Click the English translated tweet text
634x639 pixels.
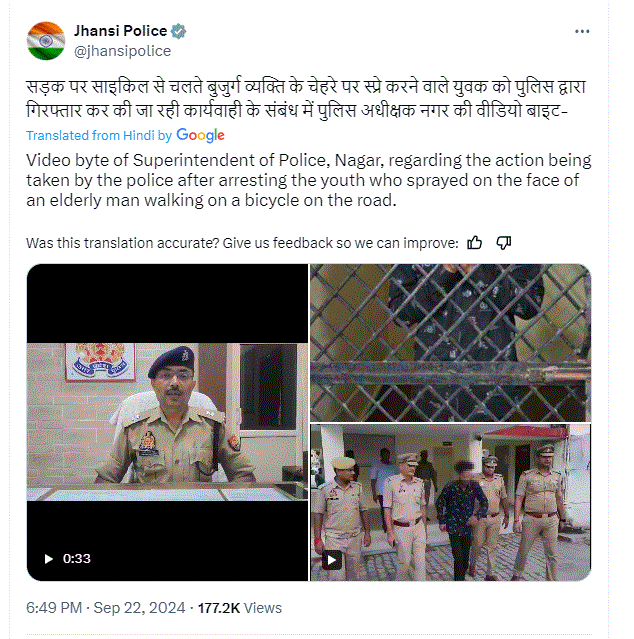pos(308,180)
